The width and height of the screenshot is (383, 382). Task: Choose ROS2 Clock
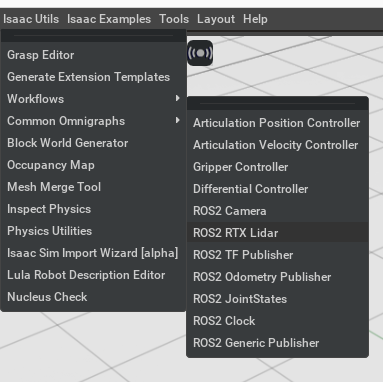pos(277,321)
